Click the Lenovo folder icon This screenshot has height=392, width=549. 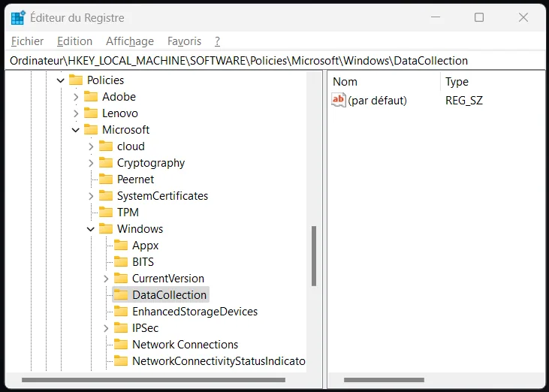coord(91,113)
